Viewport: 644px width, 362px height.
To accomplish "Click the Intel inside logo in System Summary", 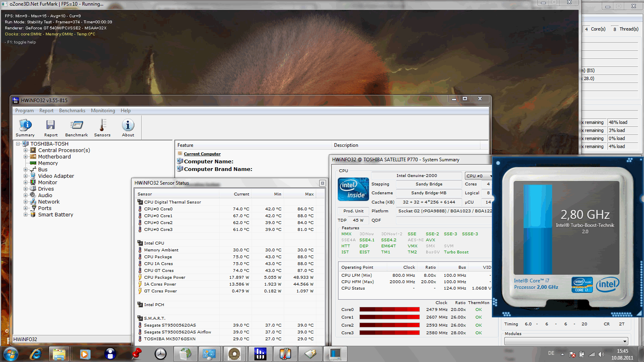I will [x=353, y=189].
